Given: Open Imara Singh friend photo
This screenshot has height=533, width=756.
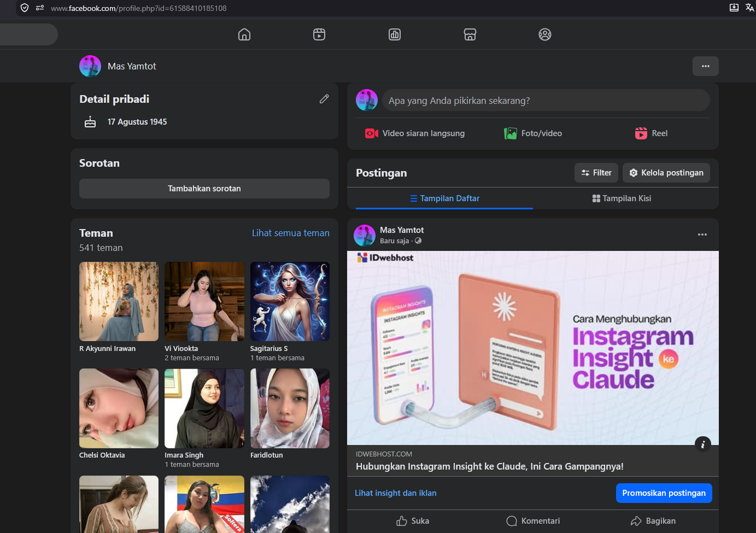Looking at the screenshot, I should pyautogui.click(x=204, y=408).
